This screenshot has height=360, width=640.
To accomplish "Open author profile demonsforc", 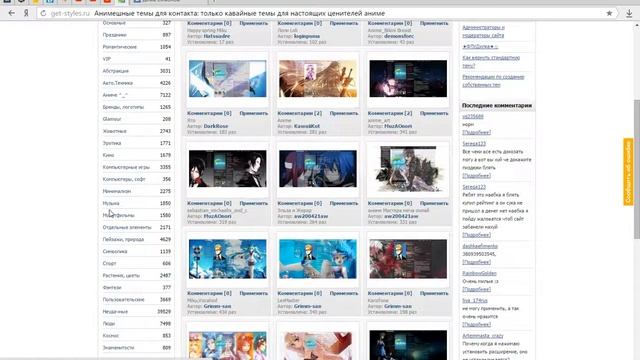I will [x=399, y=36].
